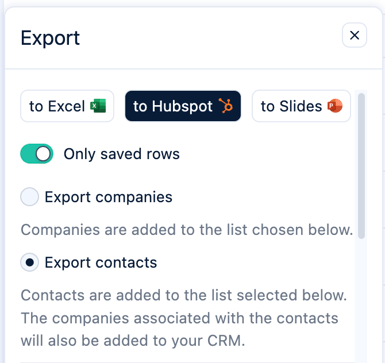The height and width of the screenshot is (363, 385).
Task: Click the 'Export companies' label text
Action: [109, 197]
